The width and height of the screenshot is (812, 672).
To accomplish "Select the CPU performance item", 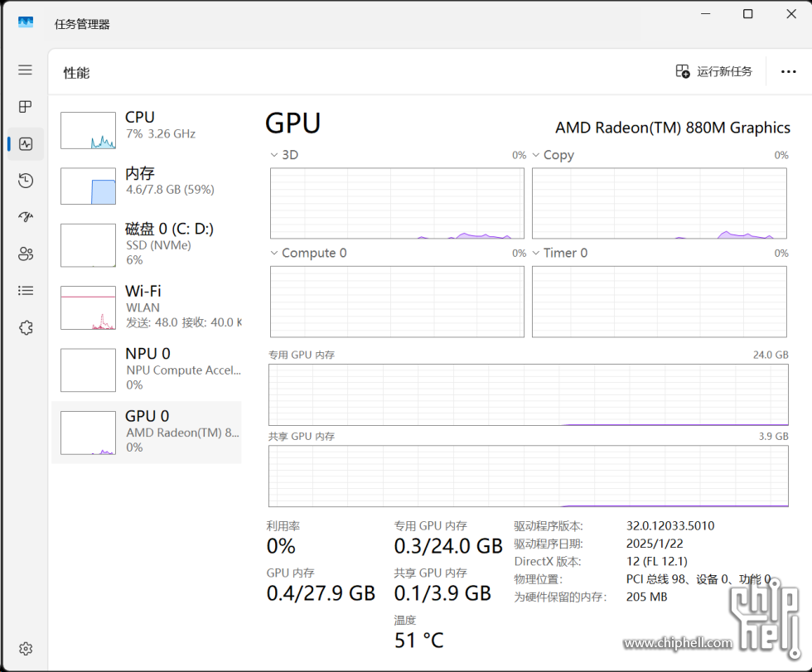I will click(x=147, y=130).
